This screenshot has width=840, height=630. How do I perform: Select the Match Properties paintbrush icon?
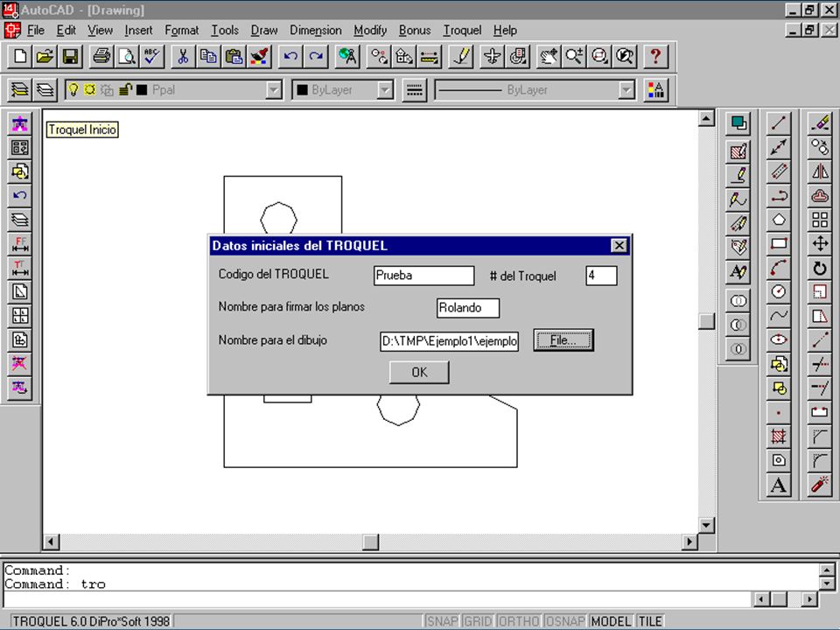click(259, 56)
